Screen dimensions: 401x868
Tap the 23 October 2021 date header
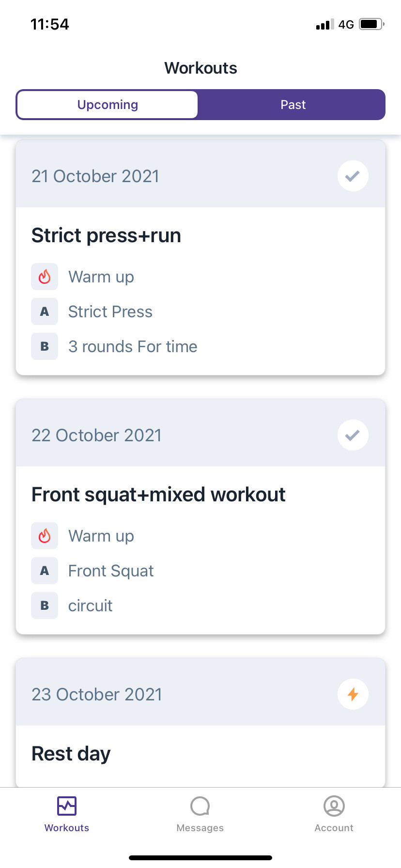pyautogui.click(x=97, y=694)
